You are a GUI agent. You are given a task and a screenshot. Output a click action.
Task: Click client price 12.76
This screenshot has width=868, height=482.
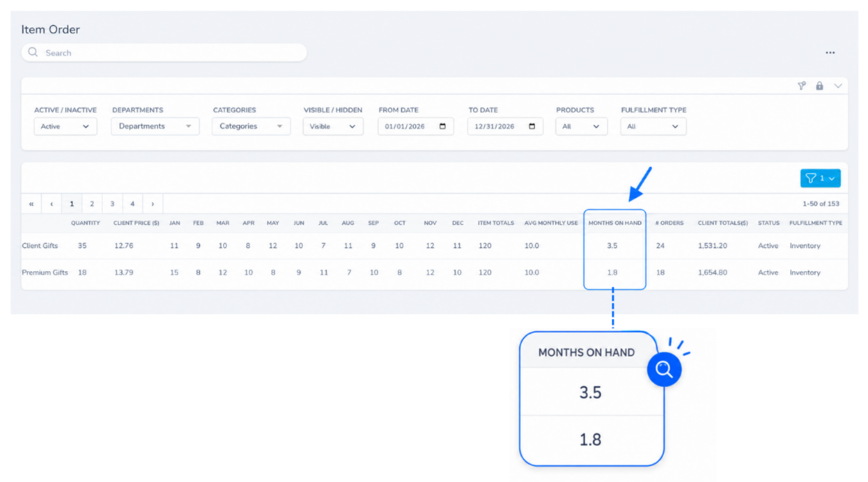point(123,246)
